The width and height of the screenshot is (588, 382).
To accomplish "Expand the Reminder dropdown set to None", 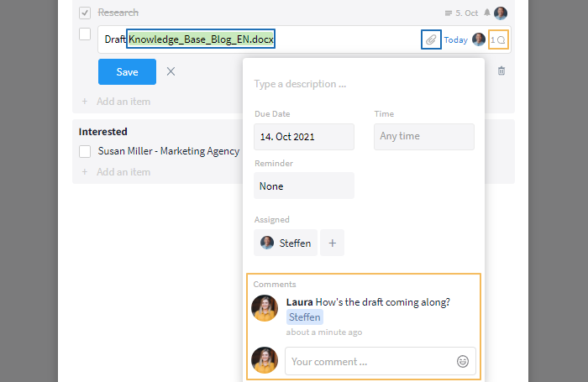I will pos(304,186).
